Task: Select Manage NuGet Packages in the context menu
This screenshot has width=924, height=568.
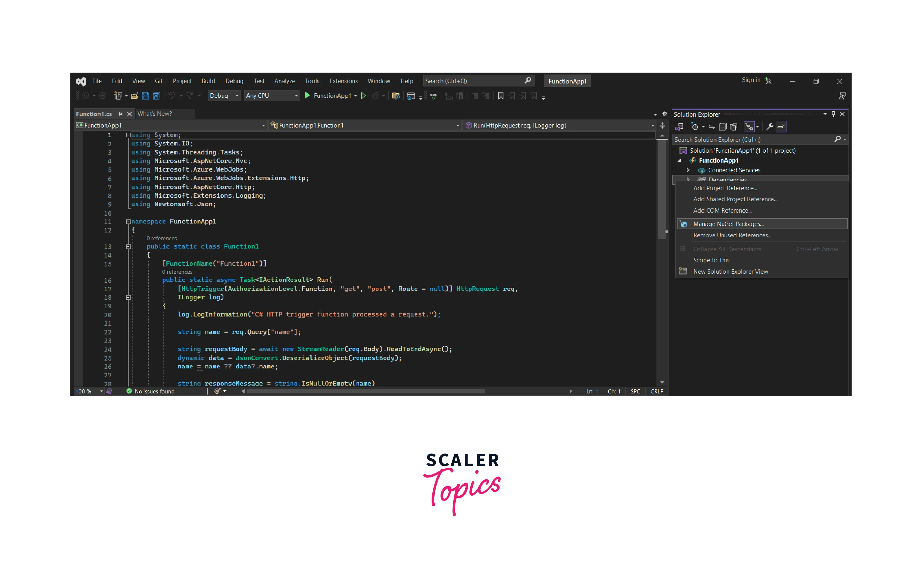Action: click(x=728, y=224)
